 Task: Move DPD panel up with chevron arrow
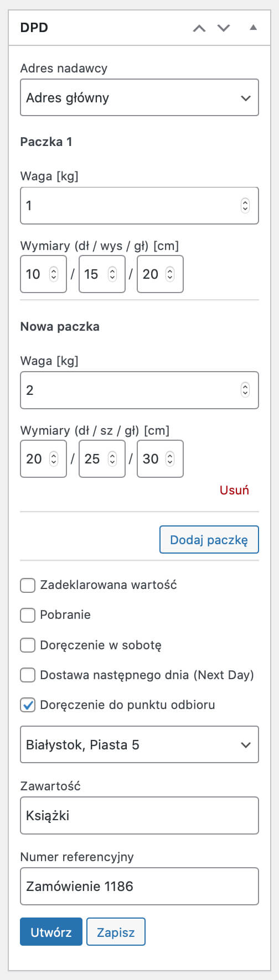click(199, 28)
